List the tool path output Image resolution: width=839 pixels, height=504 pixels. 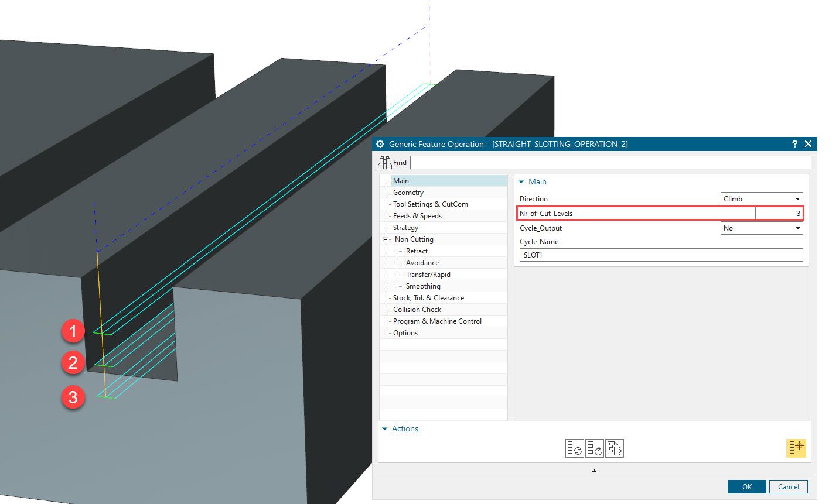[614, 448]
